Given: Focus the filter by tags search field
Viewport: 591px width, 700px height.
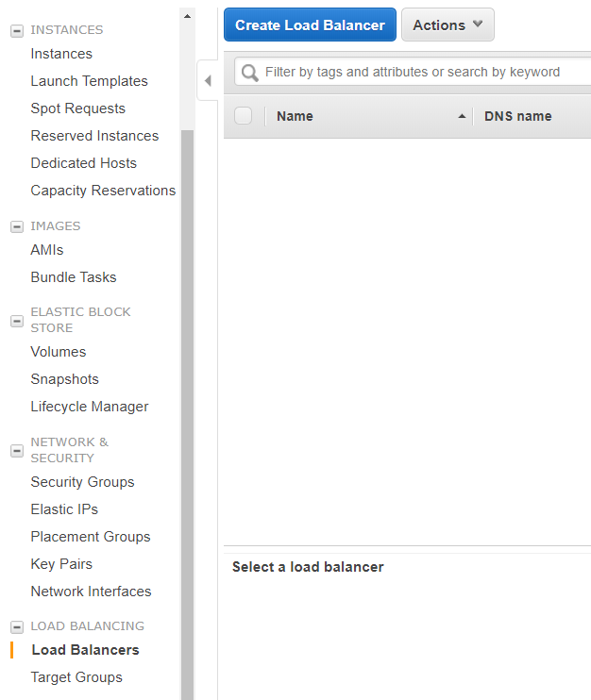Looking at the screenshot, I should pyautogui.click(x=413, y=72).
